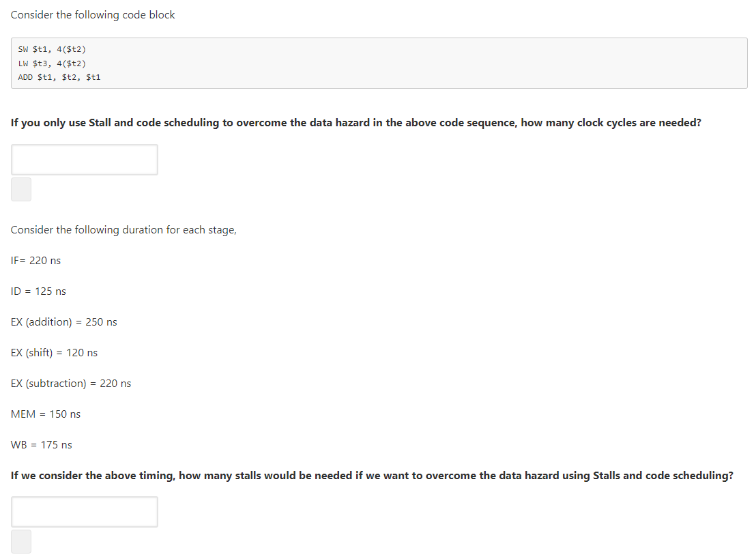
Task: Select the 'EX (shift) = 120 ns' line
Action: point(54,353)
